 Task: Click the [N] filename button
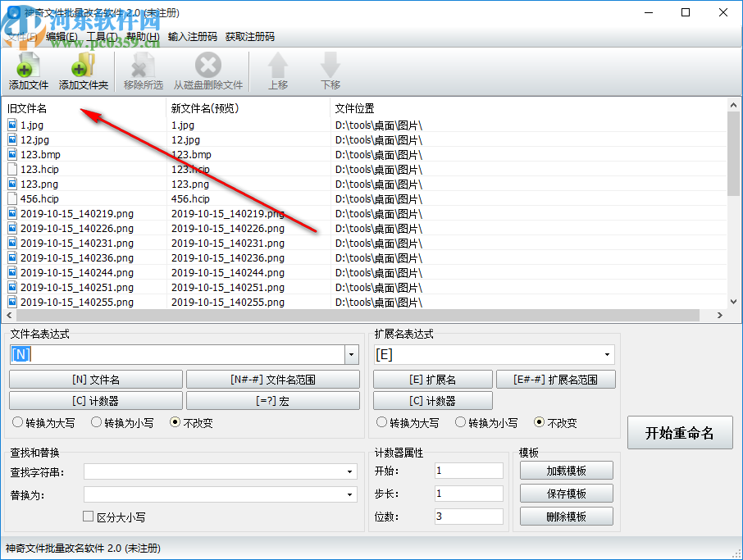pos(96,380)
